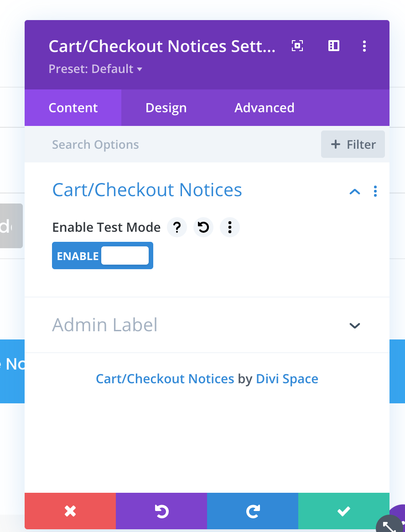Follow the Divi Space link
Viewport: 405px width, 532px height.
pos(287,379)
